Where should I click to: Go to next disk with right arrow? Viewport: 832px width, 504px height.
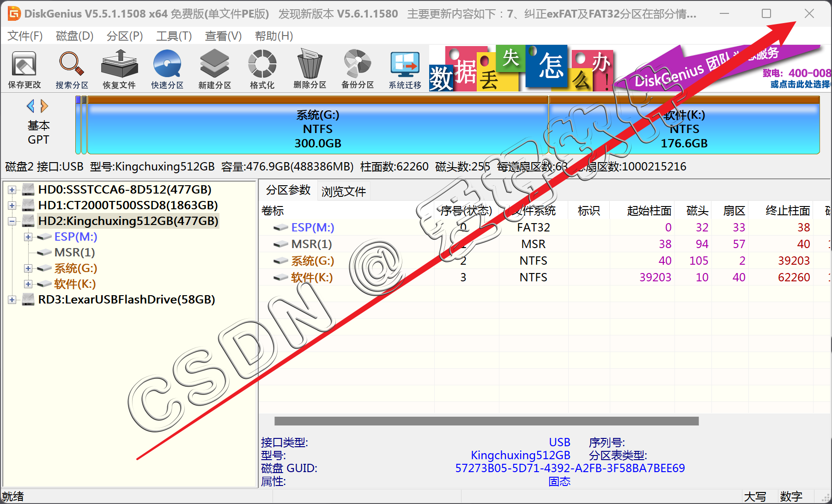(44, 106)
